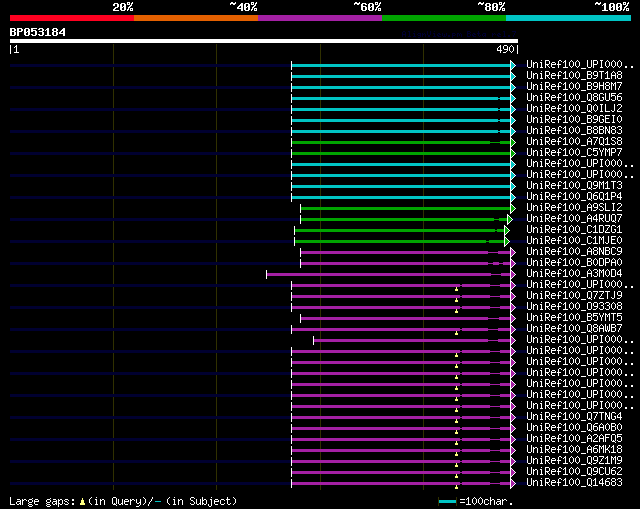The width and height of the screenshot is (640, 509).
Task: Click the yellow in-Query gap legend triangle
Action: pos(82,501)
